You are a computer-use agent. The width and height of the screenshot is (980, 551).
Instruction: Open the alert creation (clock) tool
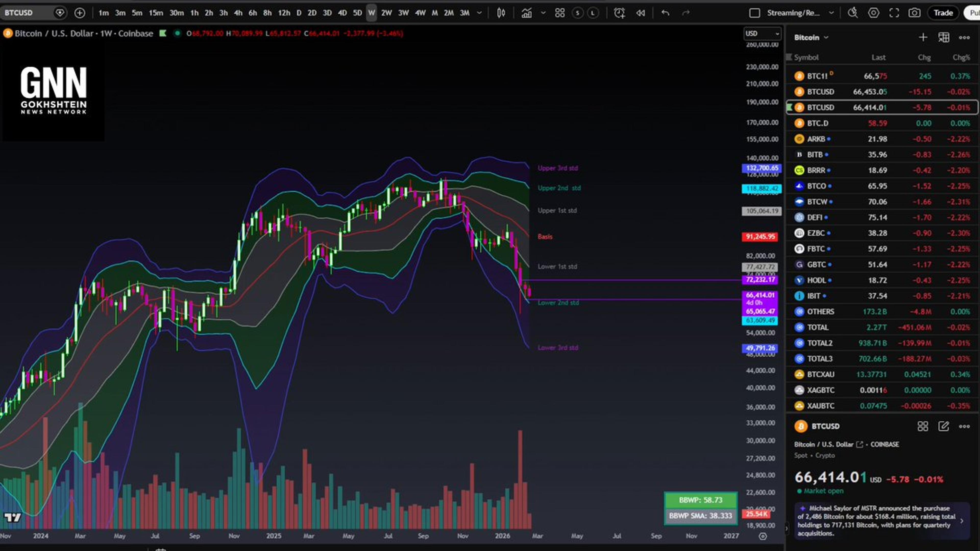tap(619, 12)
